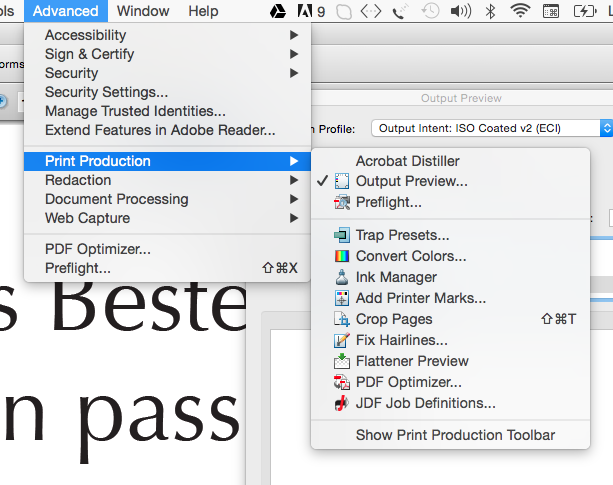The height and width of the screenshot is (485, 613).
Task: Select the Print Production menu label
Action: [98, 161]
